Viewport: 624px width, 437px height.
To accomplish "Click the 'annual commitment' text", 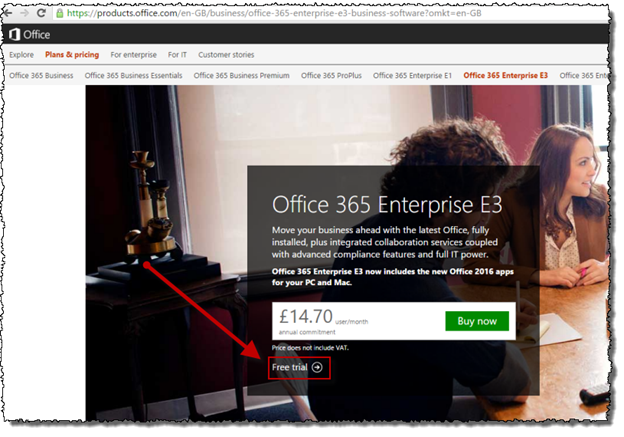I will 307,332.
